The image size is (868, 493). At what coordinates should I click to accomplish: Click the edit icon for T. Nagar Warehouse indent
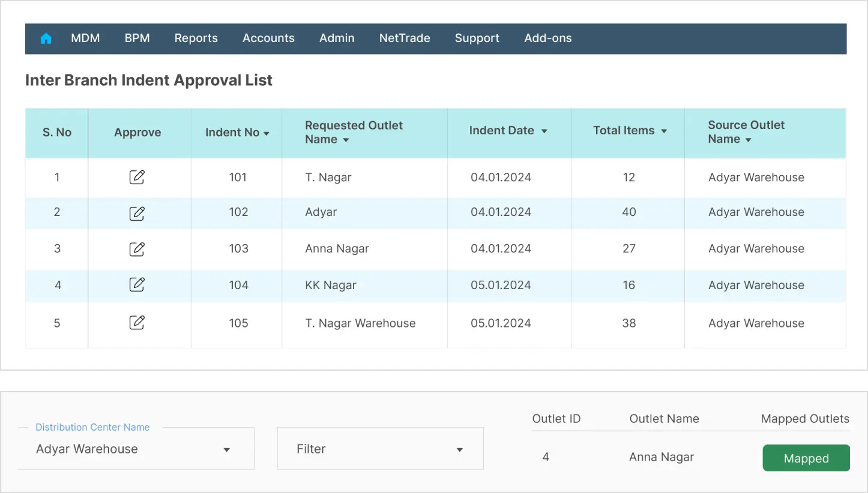pyautogui.click(x=137, y=322)
